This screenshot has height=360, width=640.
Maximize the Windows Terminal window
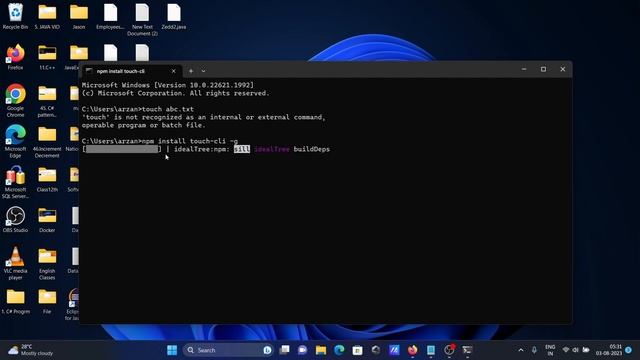click(543, 69)
